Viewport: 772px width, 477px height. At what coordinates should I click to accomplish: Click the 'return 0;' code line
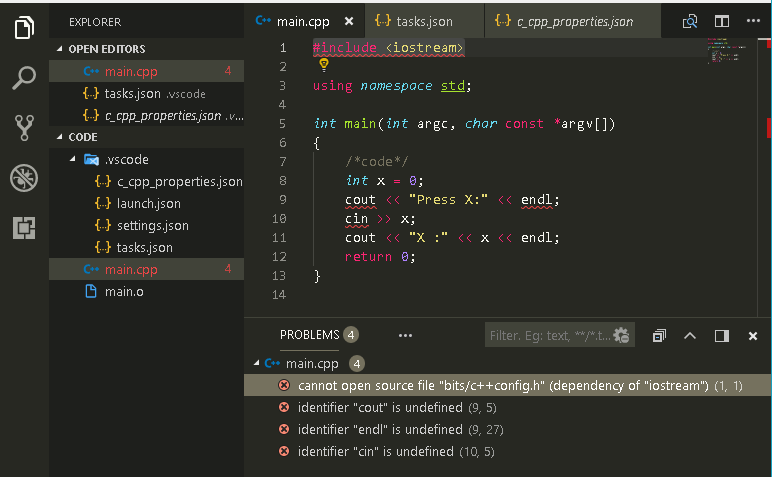point(380,256)
